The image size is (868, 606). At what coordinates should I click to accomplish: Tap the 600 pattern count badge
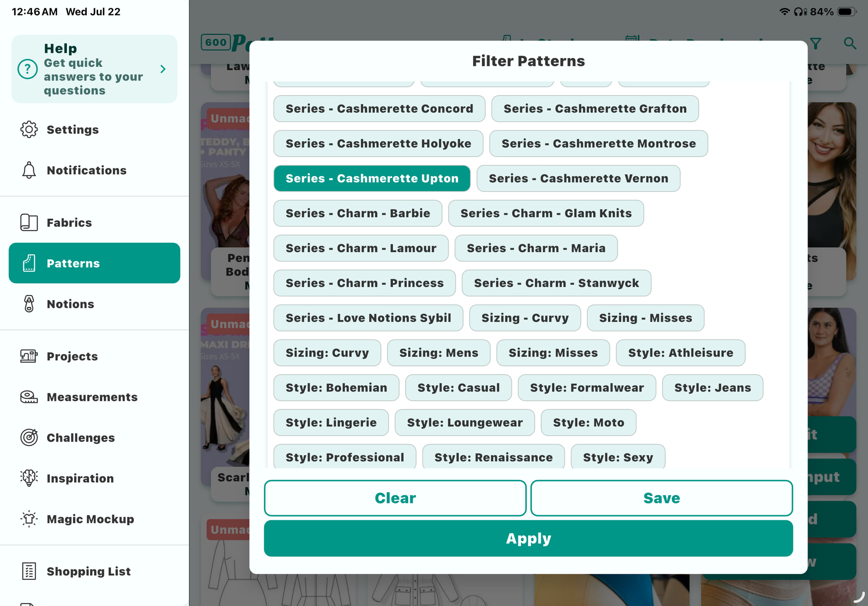(216, 42)
